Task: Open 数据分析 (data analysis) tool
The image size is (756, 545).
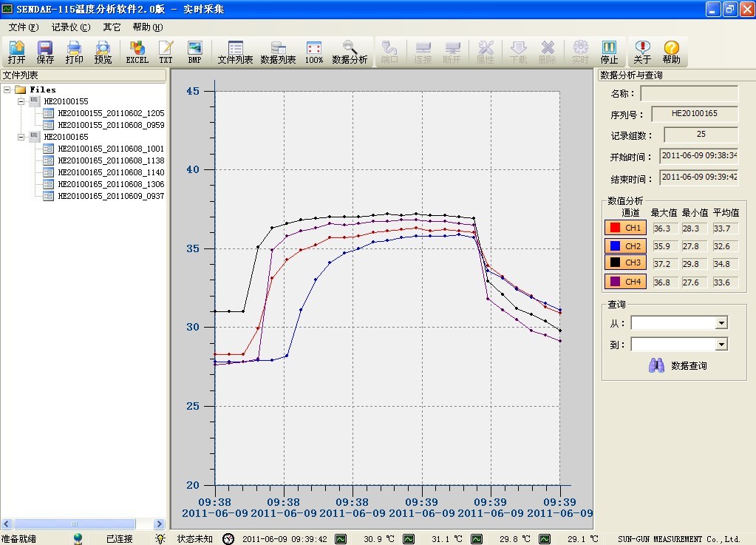Action: [x=350, y=52]
